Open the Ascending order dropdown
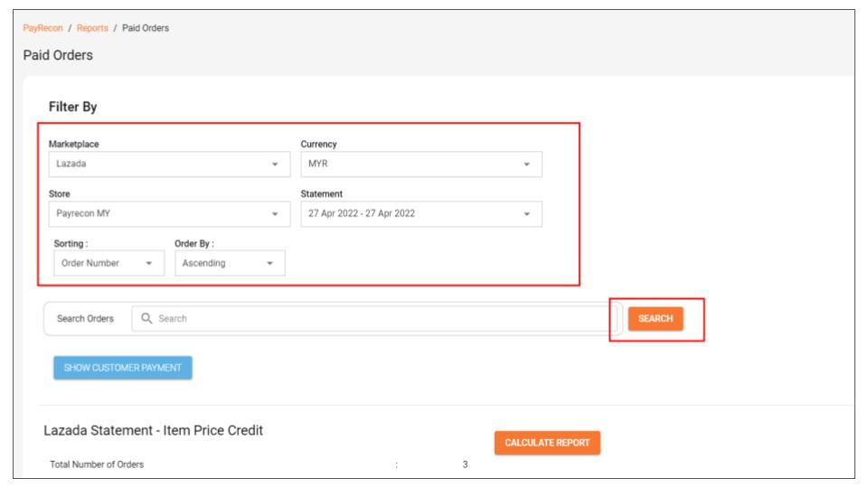This screenshot has width=868, height=488. pos(230,263)
